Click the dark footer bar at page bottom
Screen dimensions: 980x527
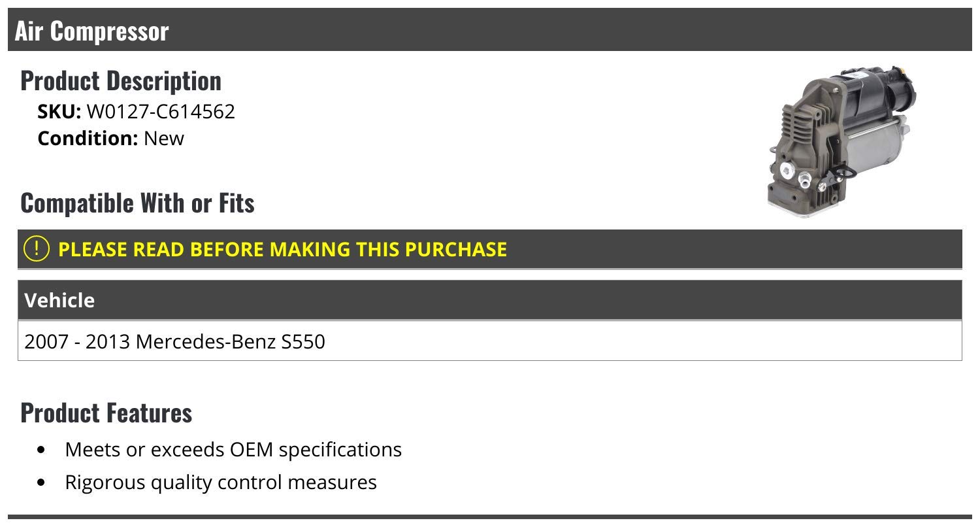pyautogui.click(x=490, y=520)
